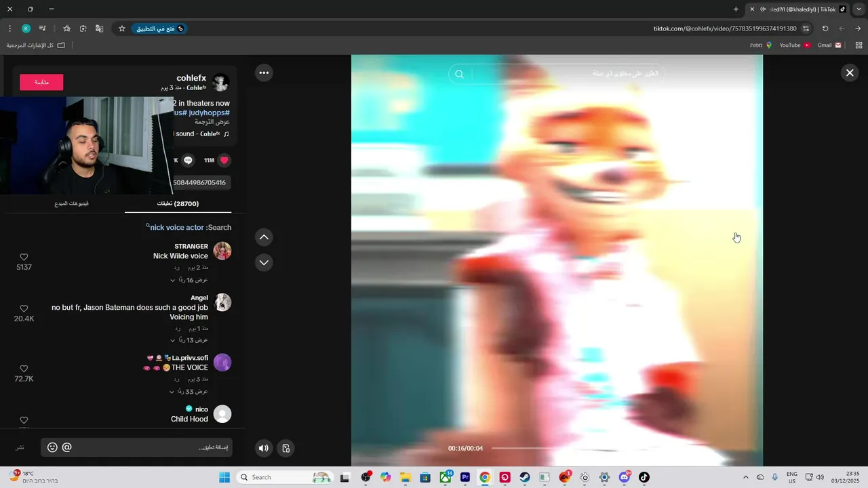Expand 33 replies under La.privv.sofi's comment
Viewport: 868px width, 488px height.
189,392
